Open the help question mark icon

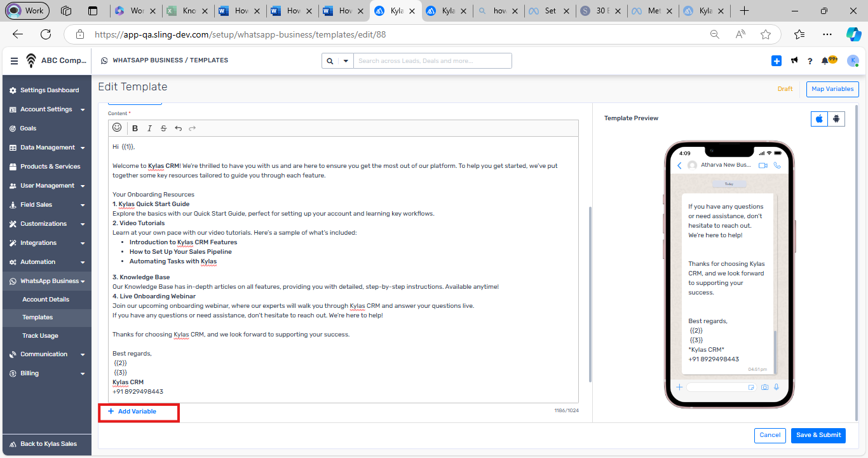click(x=810, y=61)
